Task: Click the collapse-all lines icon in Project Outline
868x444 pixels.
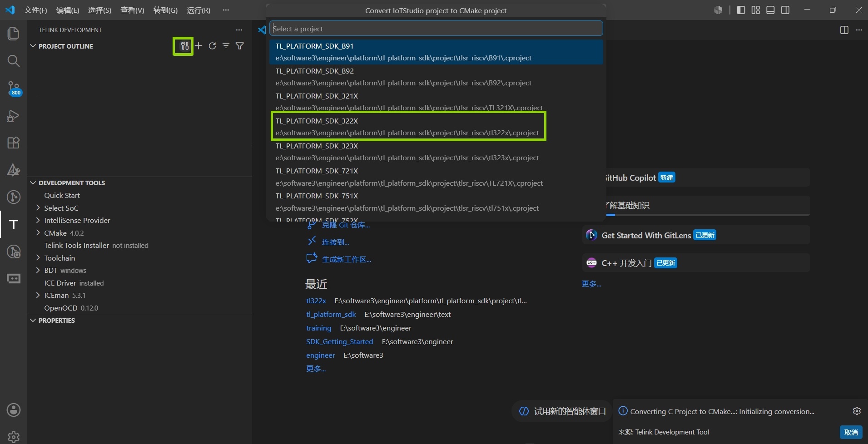Action: point(226,46)
